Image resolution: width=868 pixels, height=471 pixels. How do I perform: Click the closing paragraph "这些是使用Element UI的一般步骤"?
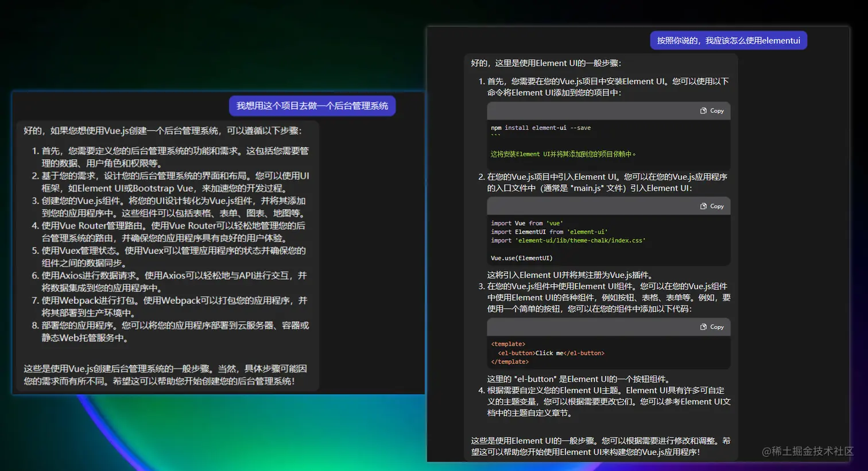click(x=600, y=446)
